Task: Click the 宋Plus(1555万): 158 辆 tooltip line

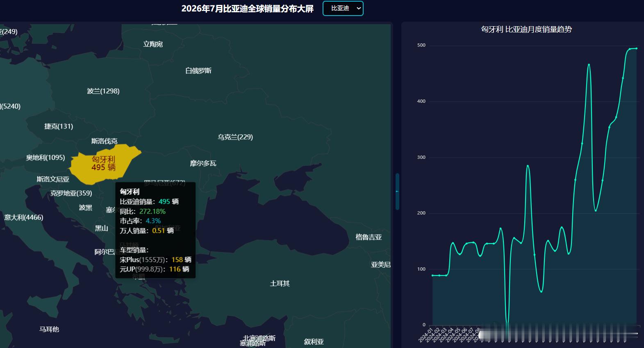Action: point(156,260)
